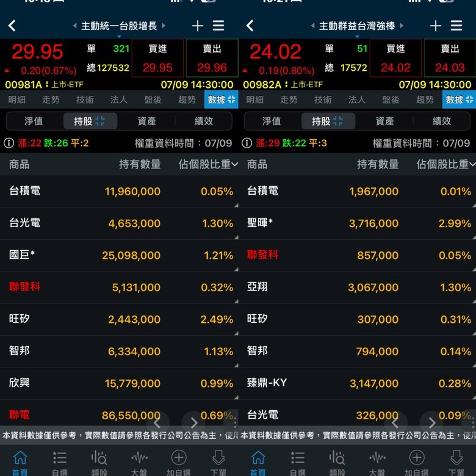Sort by 佔個股比重 in 00982A table
Image resolution: width=476 pixels, height=476 pixels.
click(x=445, y=164)
